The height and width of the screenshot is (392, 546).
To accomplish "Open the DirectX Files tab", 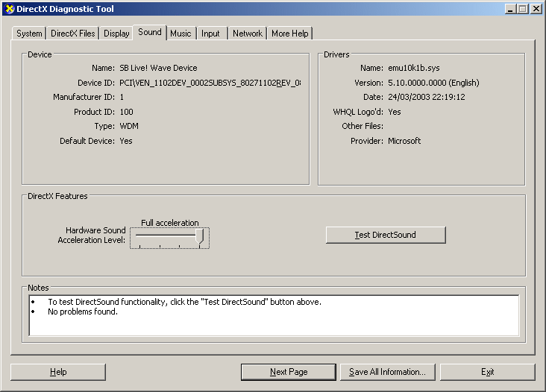I will [73, 34].
